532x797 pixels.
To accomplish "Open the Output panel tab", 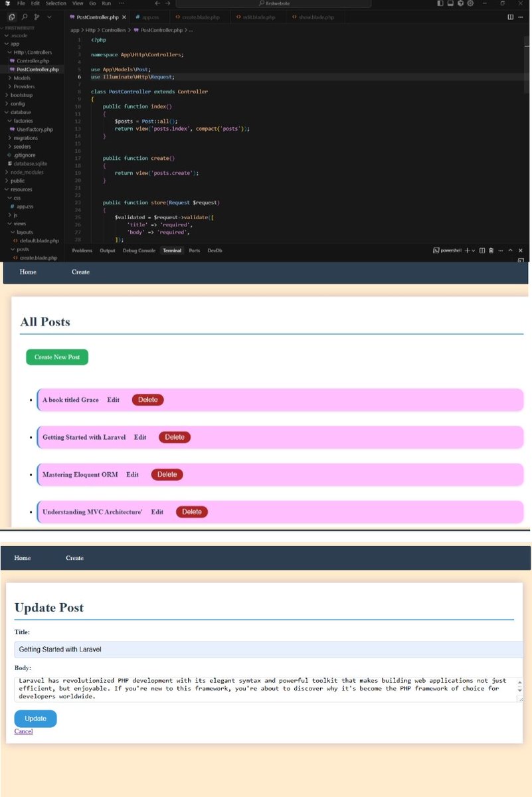I will [108, 250].
